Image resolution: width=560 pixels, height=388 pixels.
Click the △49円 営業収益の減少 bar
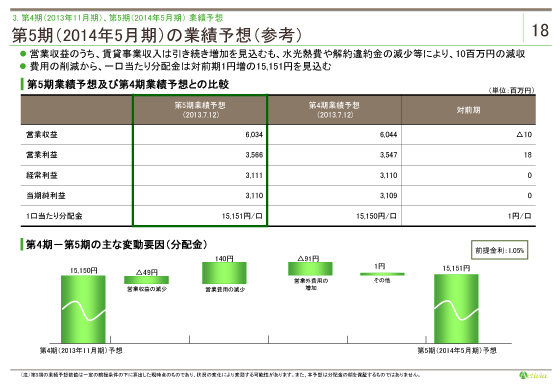[x=146, y=280]
